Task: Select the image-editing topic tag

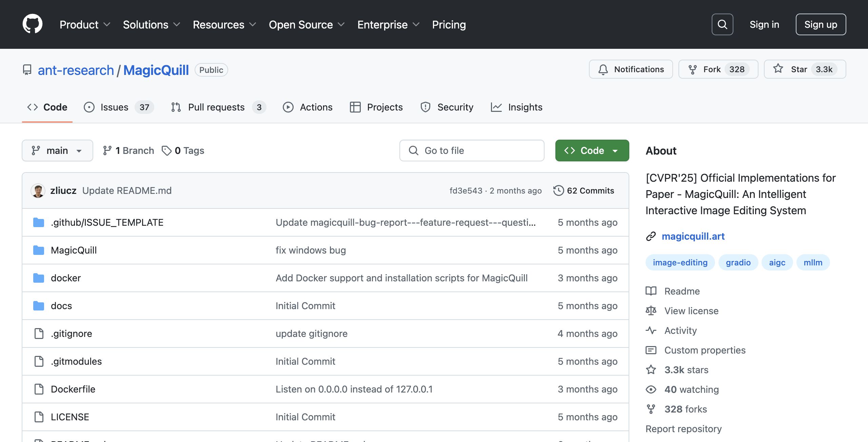Action: 680,262
